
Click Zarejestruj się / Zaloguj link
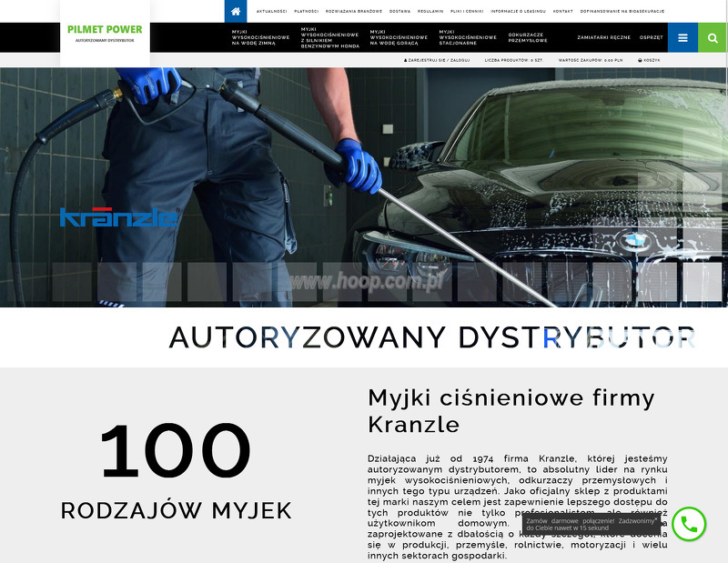(x=437, y=60)
